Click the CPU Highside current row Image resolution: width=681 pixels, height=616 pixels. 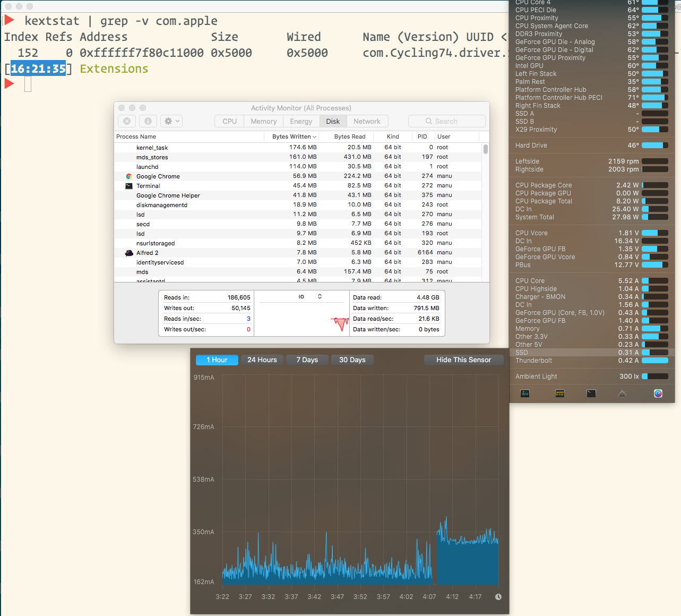(592, 289)
